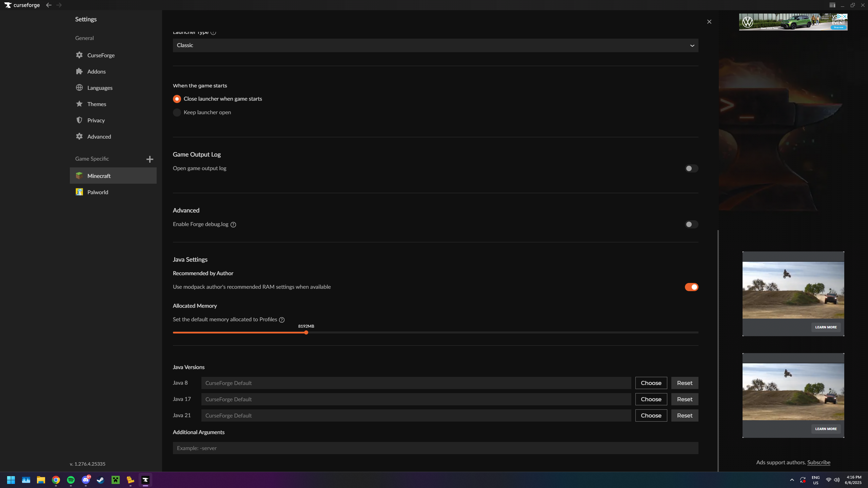Open Themes settings section
Screen dimensions: 868x488
tap(97, 104)
